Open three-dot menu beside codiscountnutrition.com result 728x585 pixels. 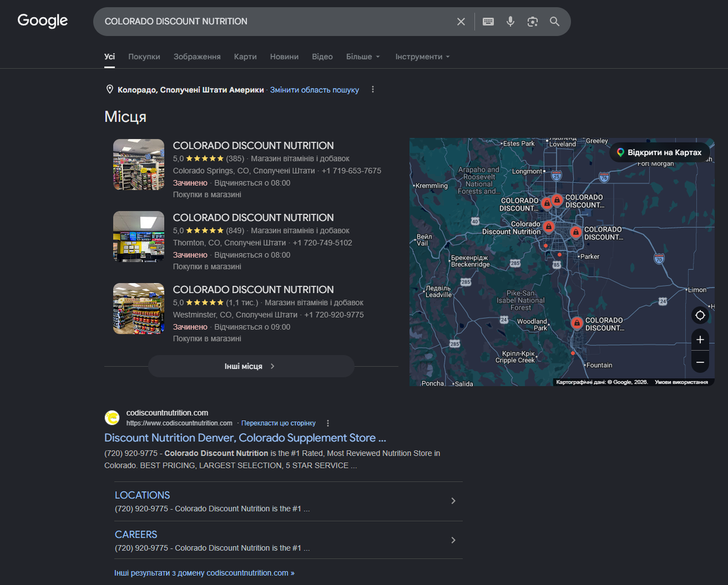328,423
